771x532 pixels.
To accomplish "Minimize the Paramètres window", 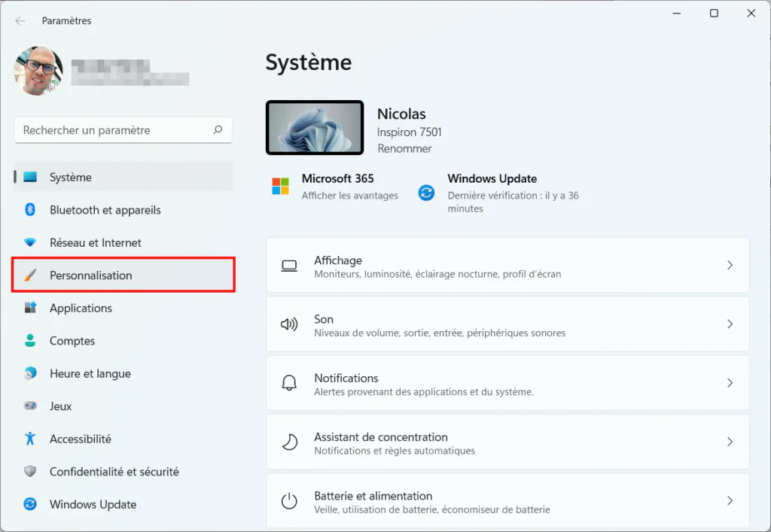I will tap(677, 14).
